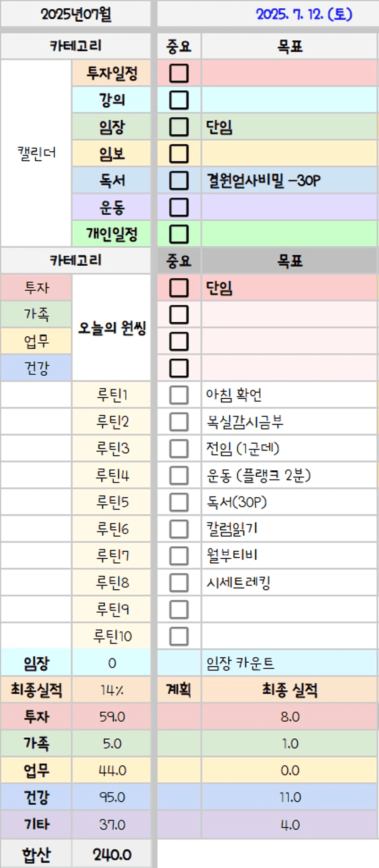Image resolution: width=379 pixels, height=868 pixels.
Task: Mark 루틴4 운동 플랭크 checkbox
Action: (179, 475)
